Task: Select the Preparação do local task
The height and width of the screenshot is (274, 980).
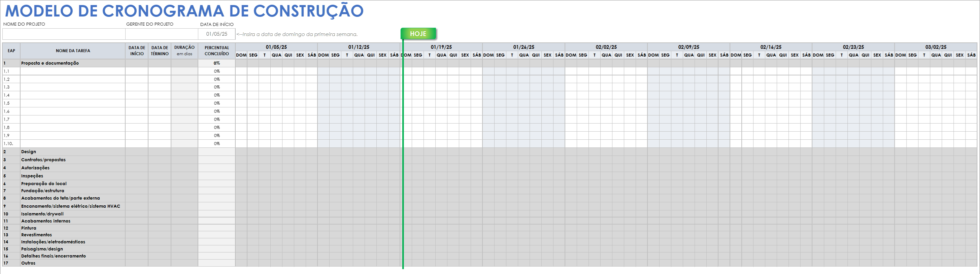Action: (44, 183)
